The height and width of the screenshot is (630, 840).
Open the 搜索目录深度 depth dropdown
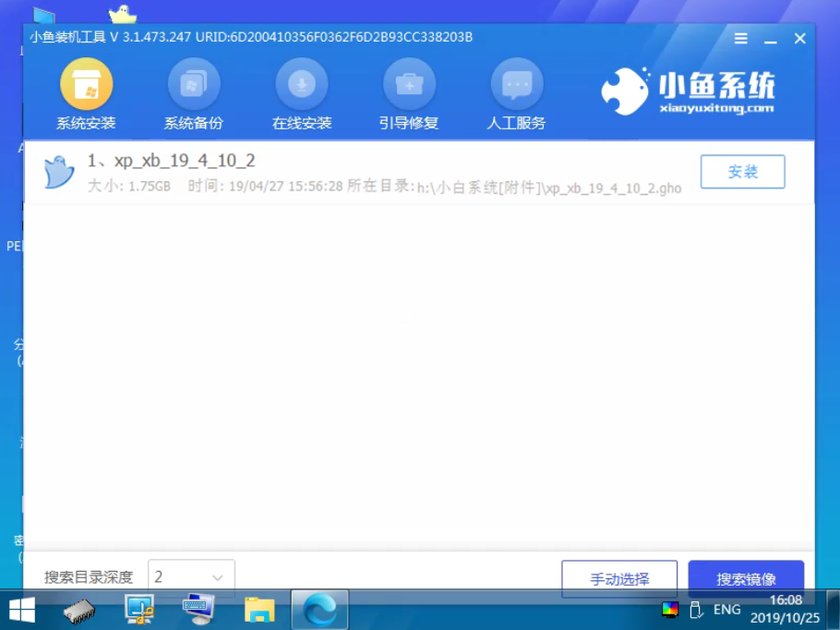point(218,575)
